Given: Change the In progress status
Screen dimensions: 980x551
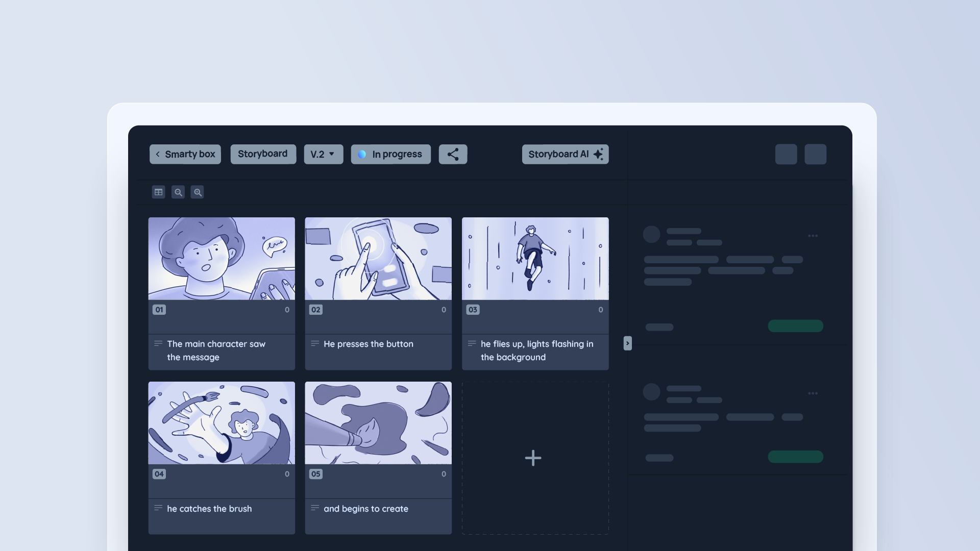Looking at the screenshot, I should click(x=390, y=154).
